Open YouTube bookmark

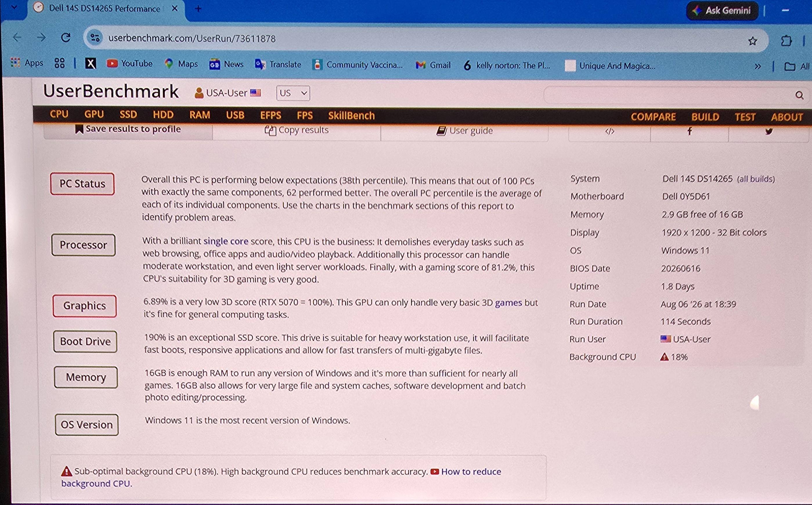129,64
